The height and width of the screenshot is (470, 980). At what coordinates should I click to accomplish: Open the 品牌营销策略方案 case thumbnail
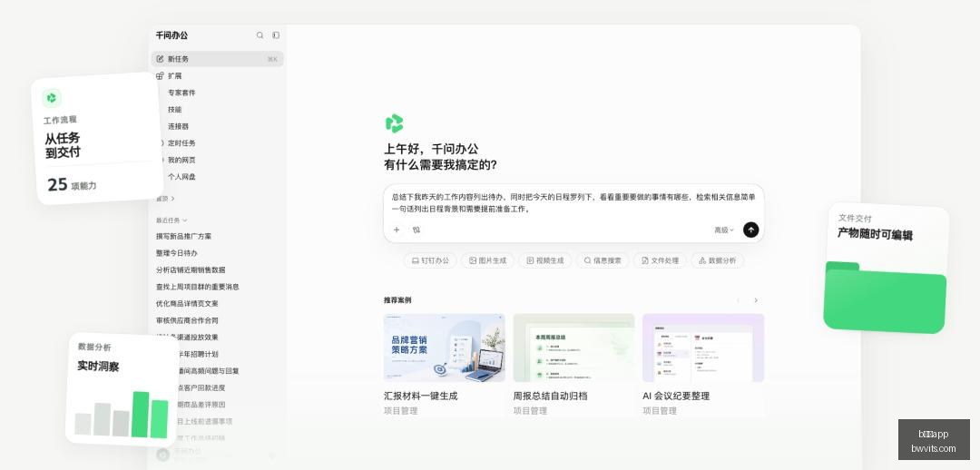tap(445, 348)
